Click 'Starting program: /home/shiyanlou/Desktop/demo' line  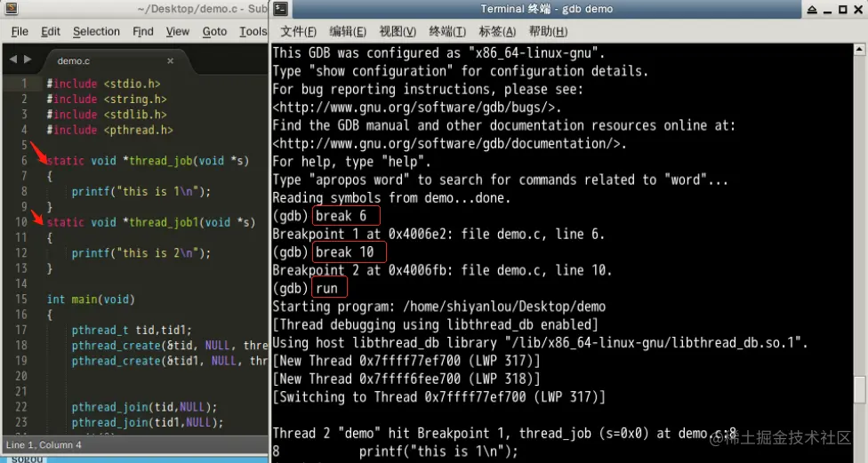[x=439, y=307]
